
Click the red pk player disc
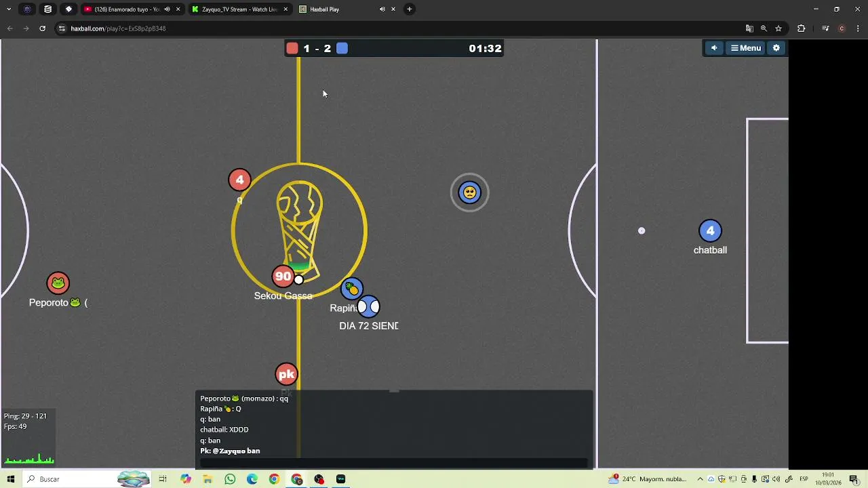(x=287, y=374)
